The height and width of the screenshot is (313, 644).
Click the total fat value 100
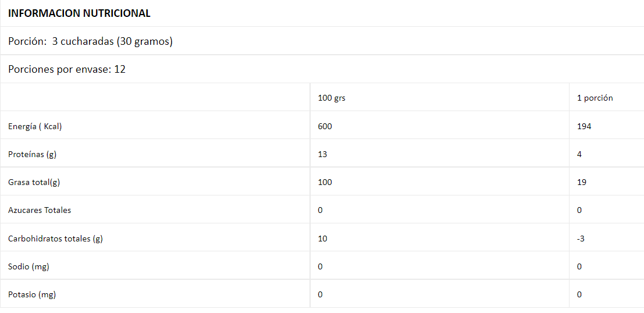(x=325, y=182)
